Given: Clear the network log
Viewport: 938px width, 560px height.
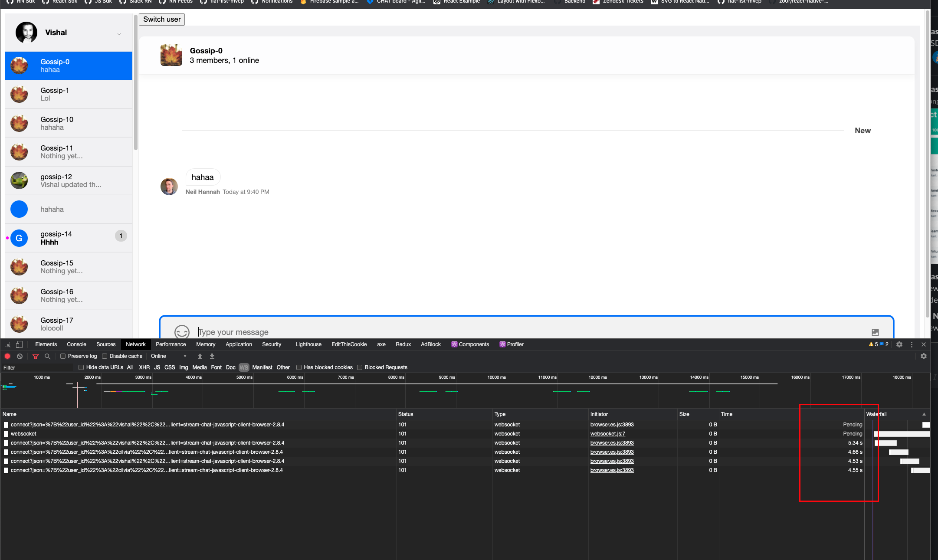Looking at the screenshot, I should tap(20, 356).
